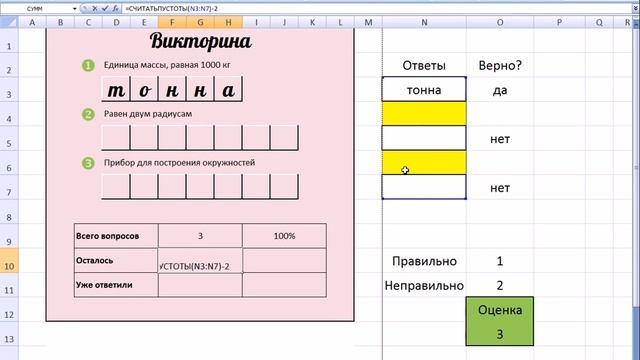
Task: Click the Неправильно label
Action: (424, 285)
